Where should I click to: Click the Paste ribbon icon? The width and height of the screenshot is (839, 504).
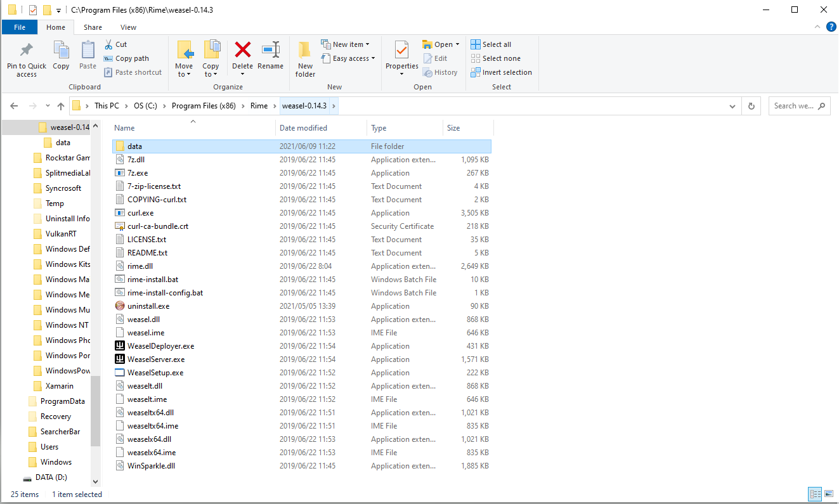click(88, 49)
